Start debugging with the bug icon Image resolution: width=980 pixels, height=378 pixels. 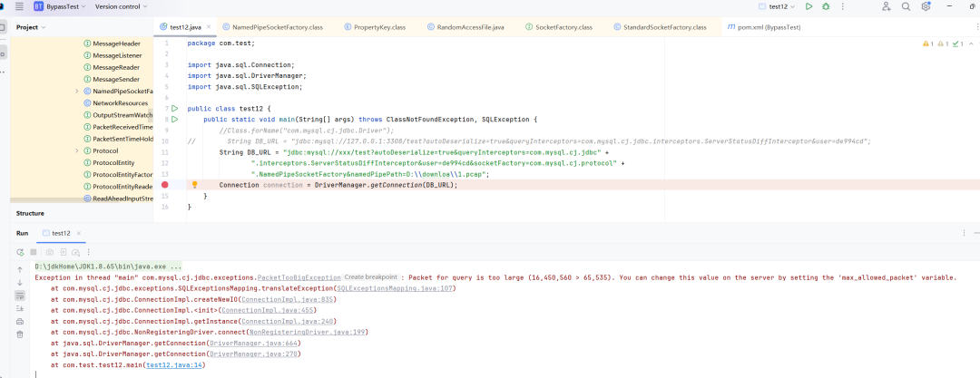point(826,6)
